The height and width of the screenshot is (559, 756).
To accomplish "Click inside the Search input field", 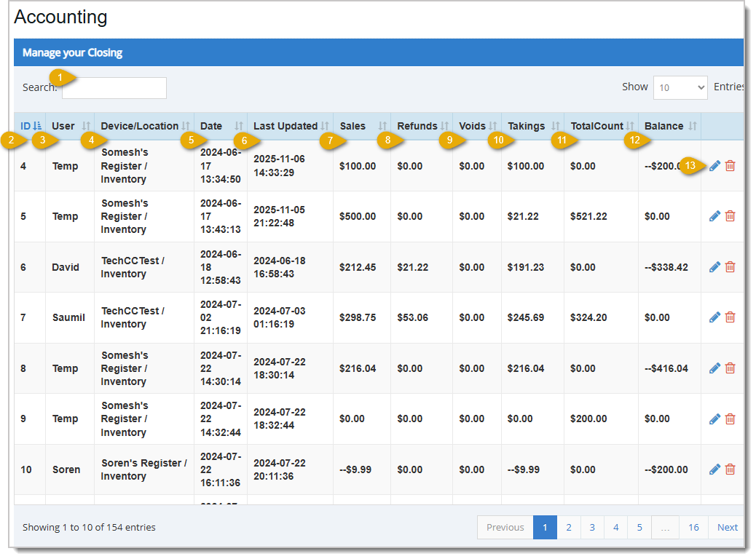I will [113, 87].
